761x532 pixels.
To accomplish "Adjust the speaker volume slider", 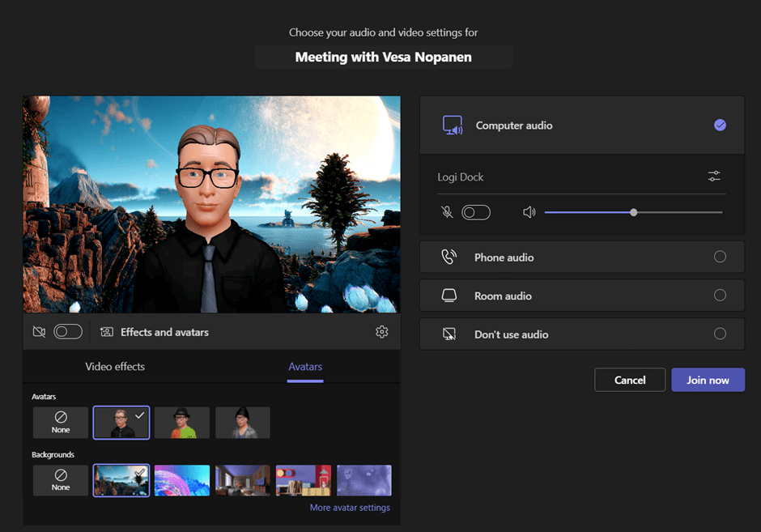I will pyautogui.click(x=634, y=212).
